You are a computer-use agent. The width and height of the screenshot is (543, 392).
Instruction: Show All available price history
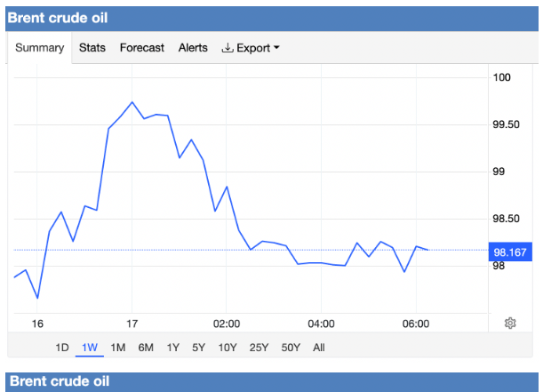tap(319, 348)
